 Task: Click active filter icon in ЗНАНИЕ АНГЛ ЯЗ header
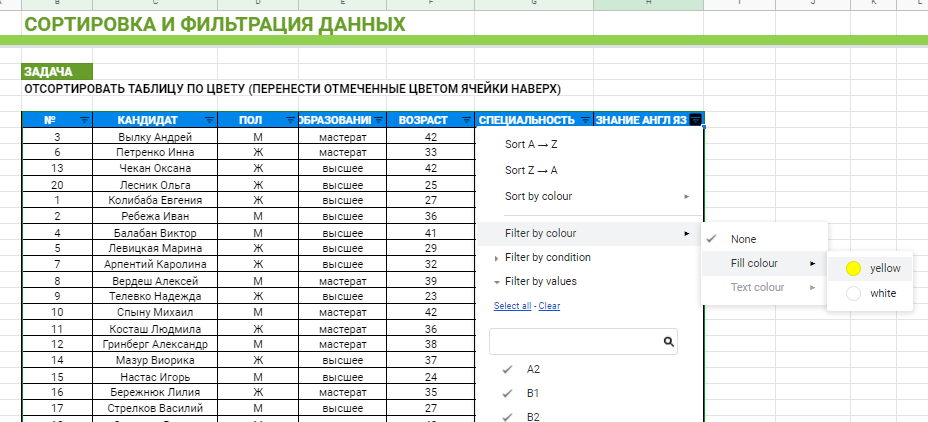coord(696,120)
